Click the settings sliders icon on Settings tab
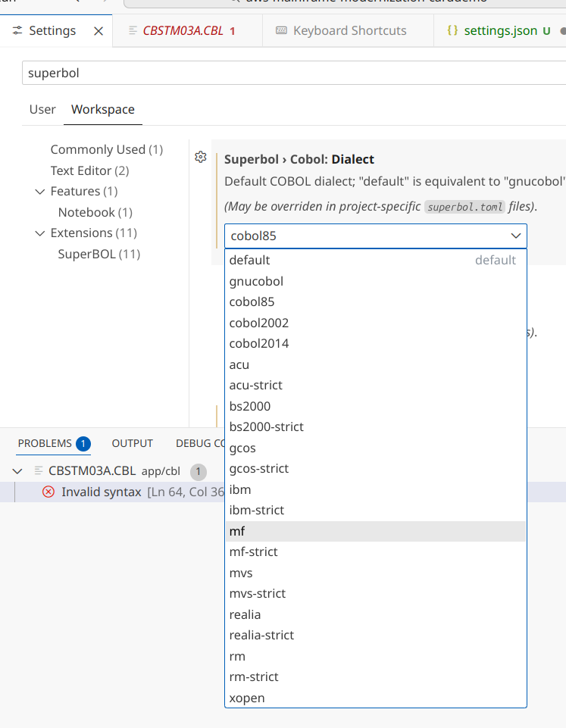The image size is (566, 728). [17, 31]
